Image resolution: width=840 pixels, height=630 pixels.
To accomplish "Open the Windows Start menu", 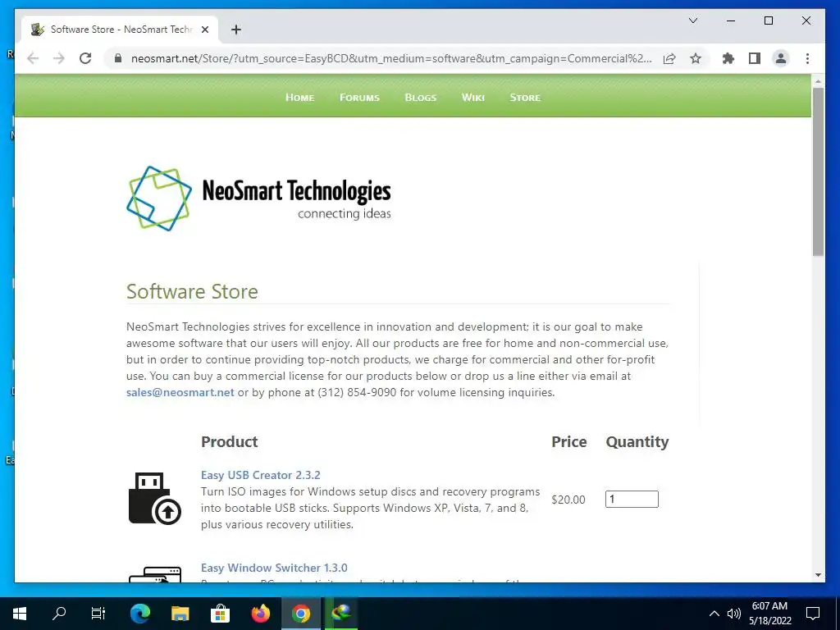I will pos(20,614).
